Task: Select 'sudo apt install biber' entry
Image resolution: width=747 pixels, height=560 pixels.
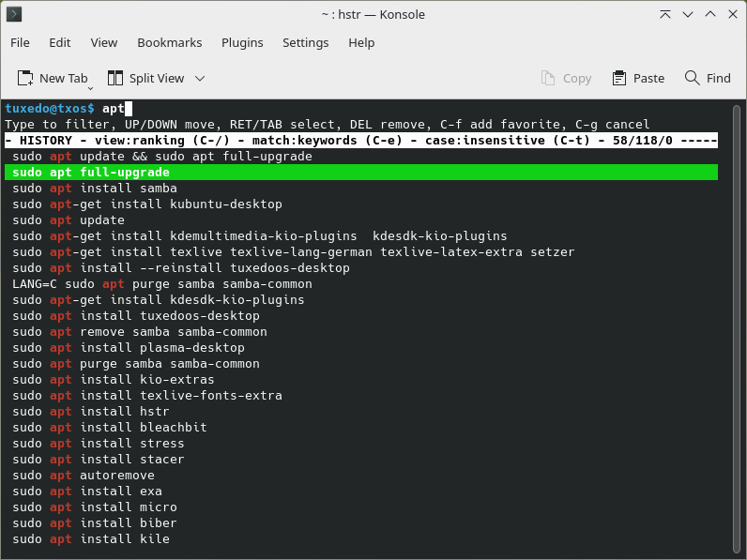Action: [x=95, y=523]
